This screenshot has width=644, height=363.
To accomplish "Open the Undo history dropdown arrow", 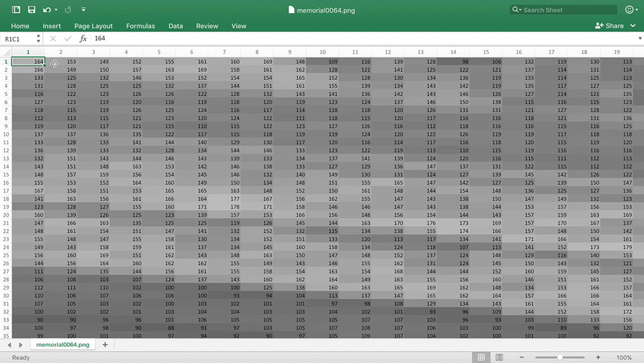I will click(x=57, y=10).
